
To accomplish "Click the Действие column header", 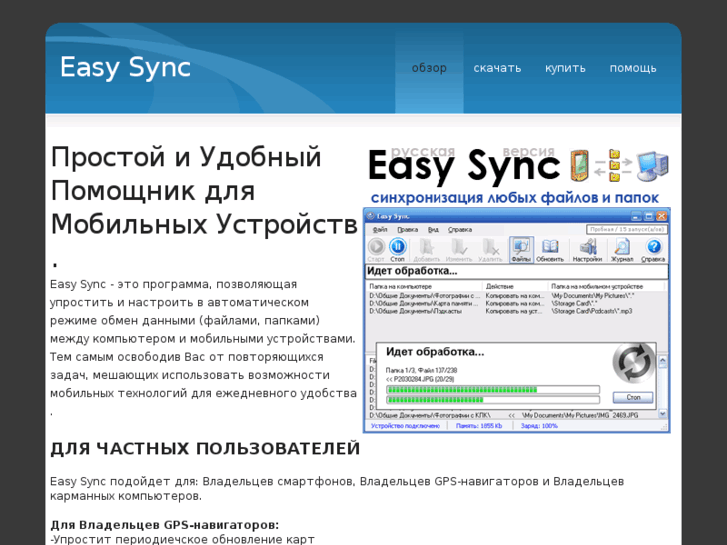I will point(515,287).
